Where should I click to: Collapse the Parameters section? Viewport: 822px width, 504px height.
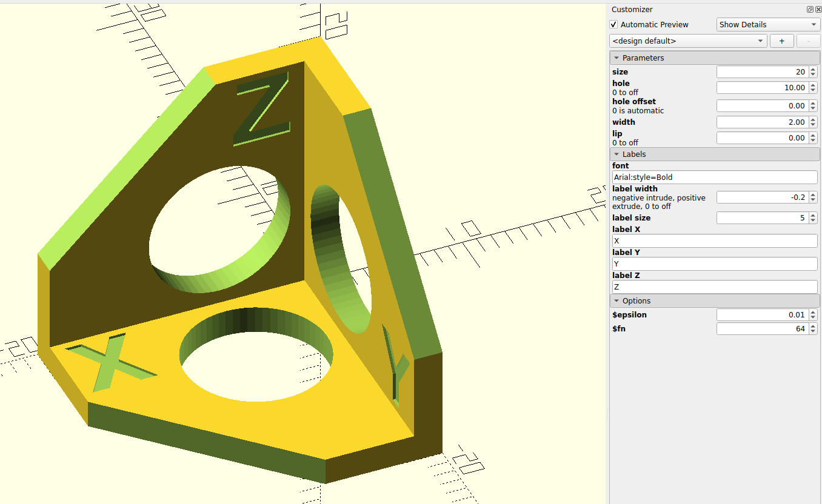click(x=616, y=58)
